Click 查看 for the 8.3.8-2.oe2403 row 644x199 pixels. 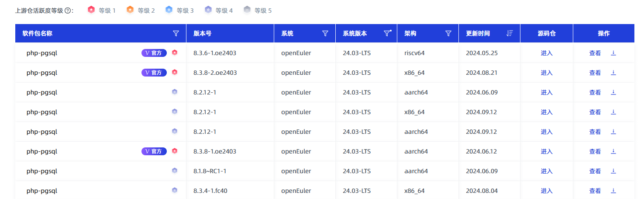click(595, 73)
